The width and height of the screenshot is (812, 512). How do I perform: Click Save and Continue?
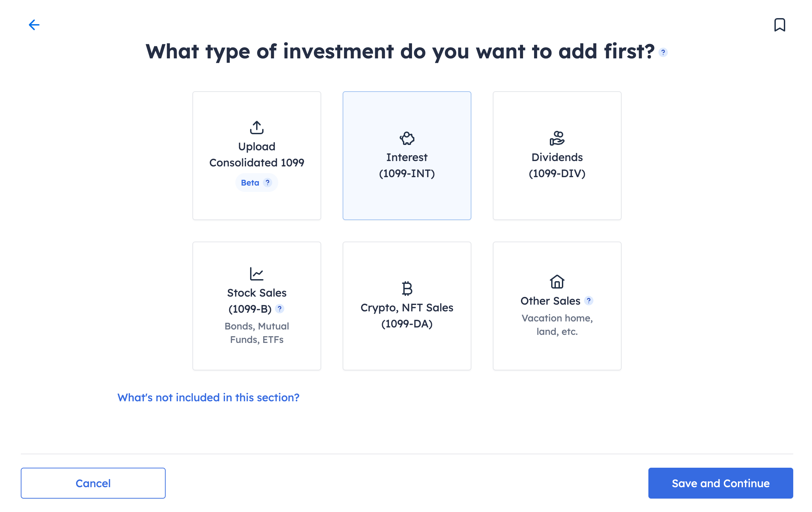(720, 483)
